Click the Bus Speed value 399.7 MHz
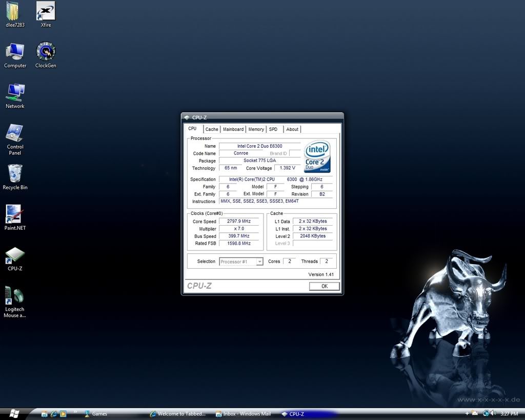Viewport: 525px width, 420px height. point(239,236)
